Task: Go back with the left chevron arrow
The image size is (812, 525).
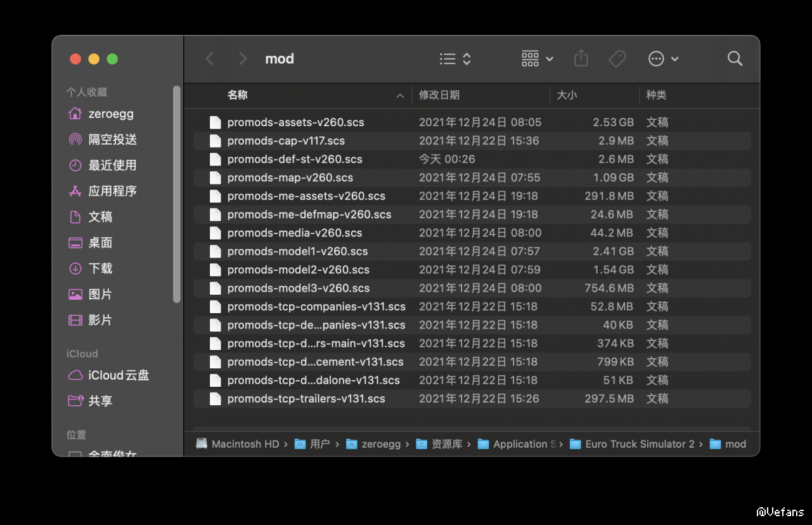Action: (210, 59)
